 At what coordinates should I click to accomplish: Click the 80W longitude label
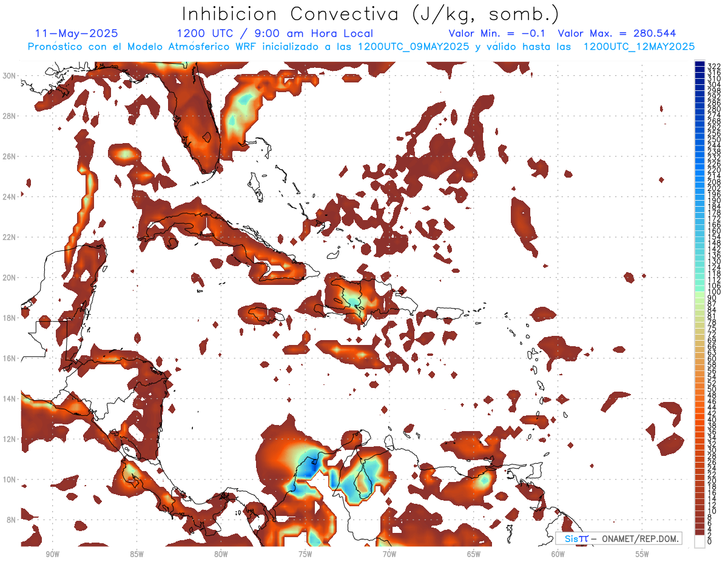(221, 554)
